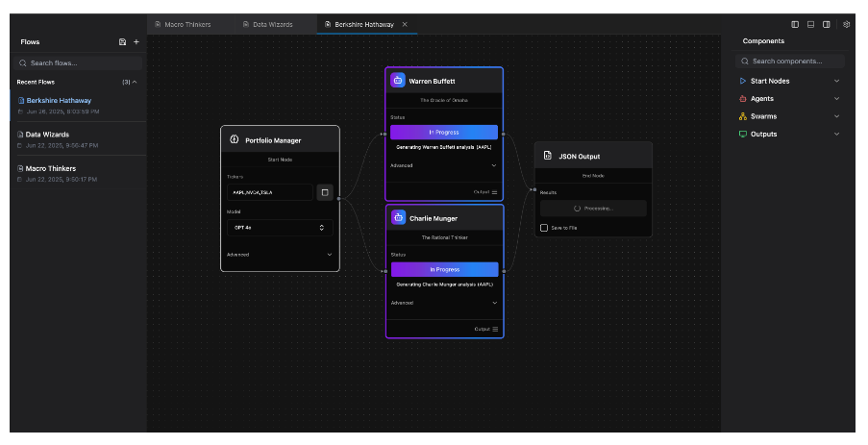Image resolution: width=868 pixels, height=445 pixels.
Task: Open settings gear icon
Action: click(x=846, y=24)
